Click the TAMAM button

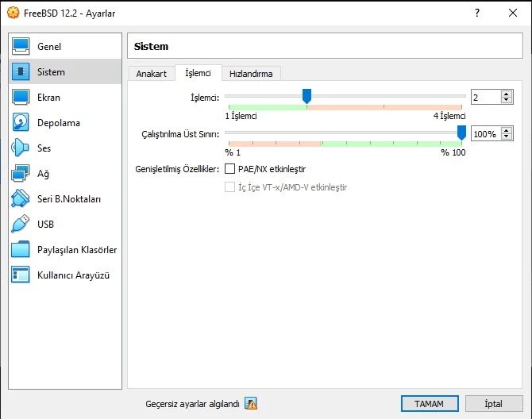point(430,404)
